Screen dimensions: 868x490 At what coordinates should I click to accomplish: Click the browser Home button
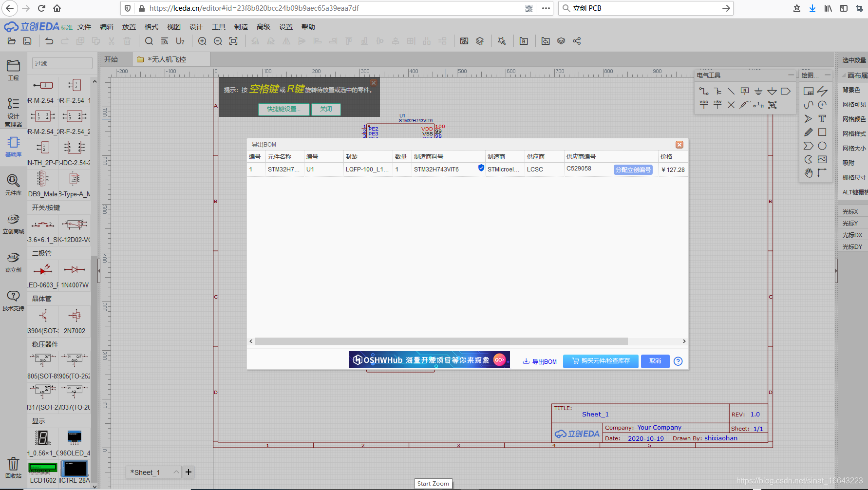57,8
